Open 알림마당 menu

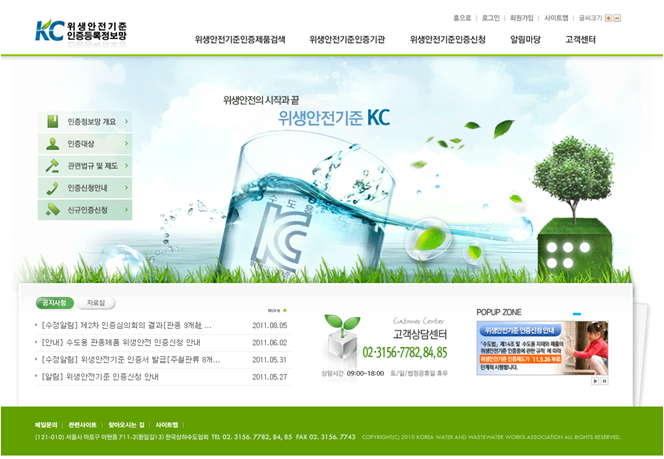click(526, 40)
